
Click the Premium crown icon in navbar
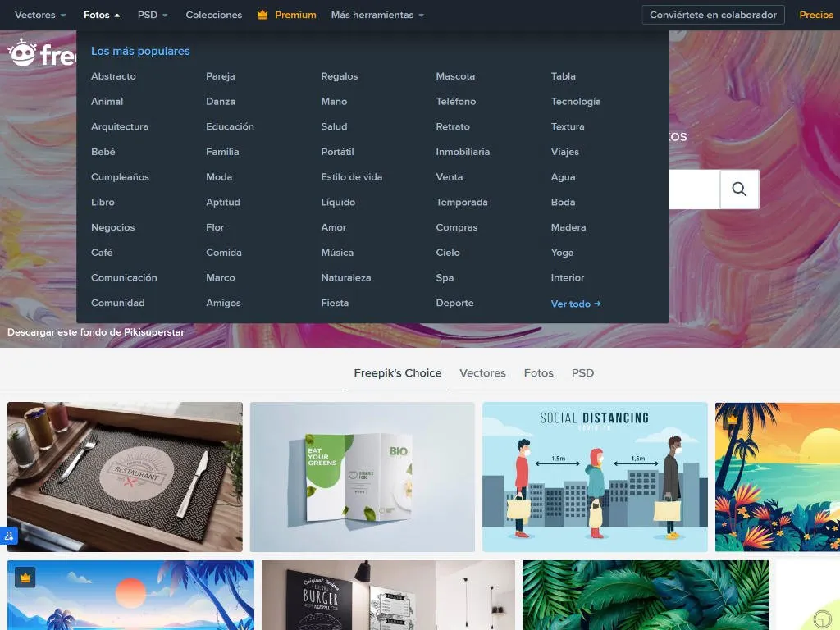pos(262,15)
